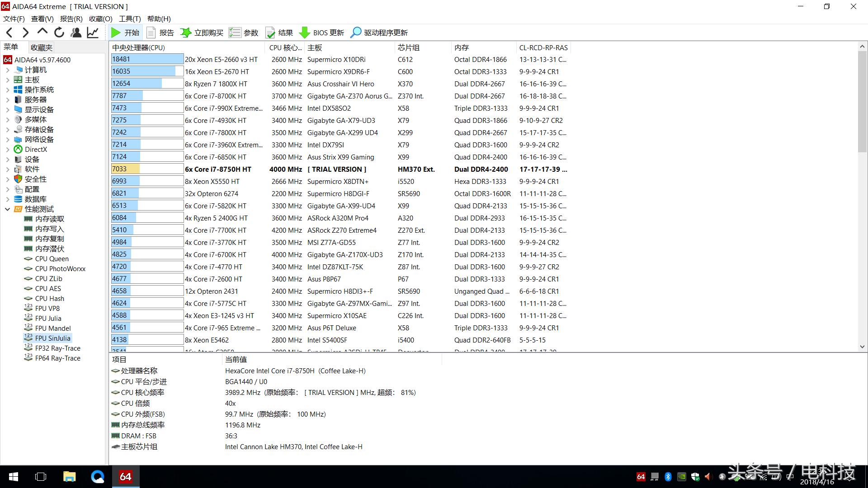
Task: Open File Explorer from the taskbar
Action: tap(69, 477)
